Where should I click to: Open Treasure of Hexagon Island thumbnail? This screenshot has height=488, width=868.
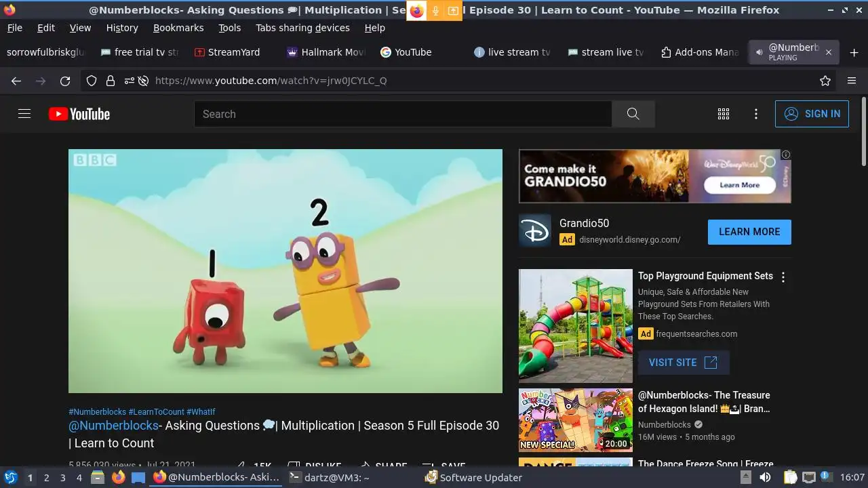(x=576, y=420)
